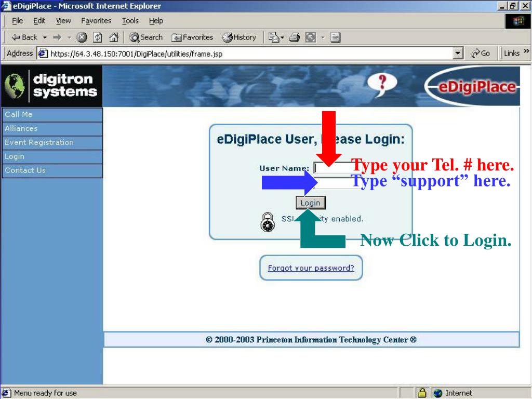Click the Back arrow button
The width and height of the screenshot is (532, 399).
(24, 37)
